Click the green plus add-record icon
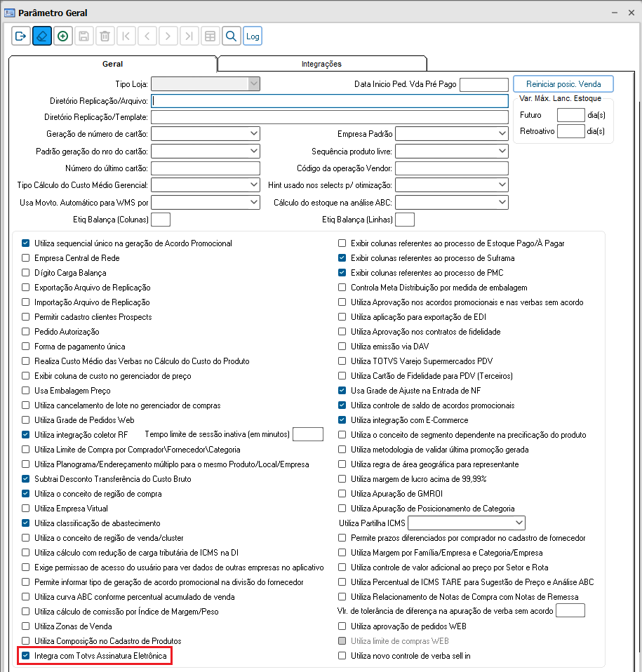Screen dimensions: 642x672 [x=63, y=36]
